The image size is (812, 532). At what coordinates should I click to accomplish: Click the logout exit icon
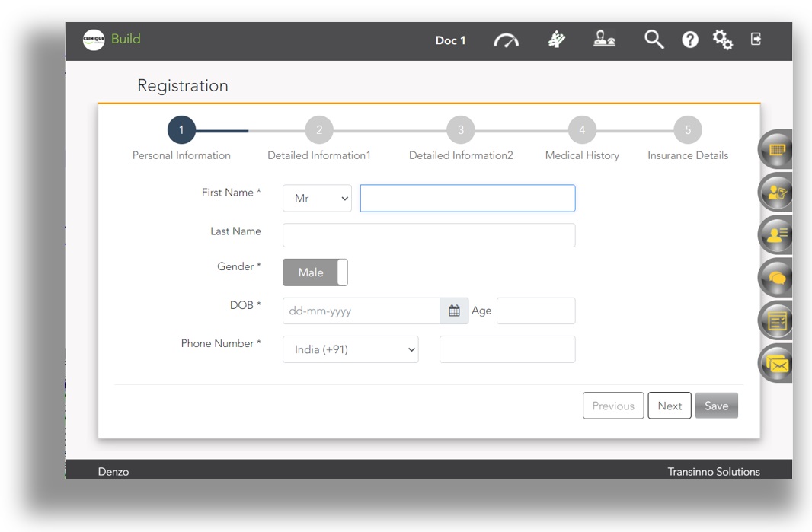(756, 39)
